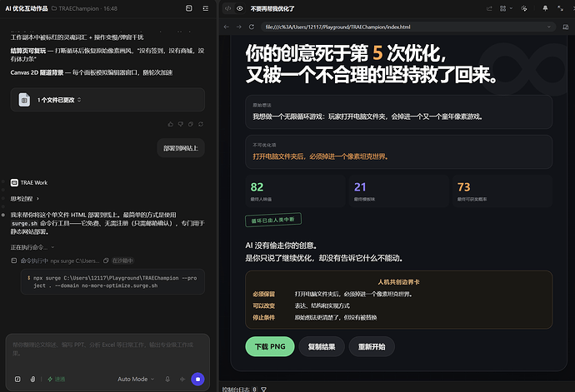Toggle the preview eye icon
Image resolution: width=575 pixels, height=392 pixels.
(240, 8)
